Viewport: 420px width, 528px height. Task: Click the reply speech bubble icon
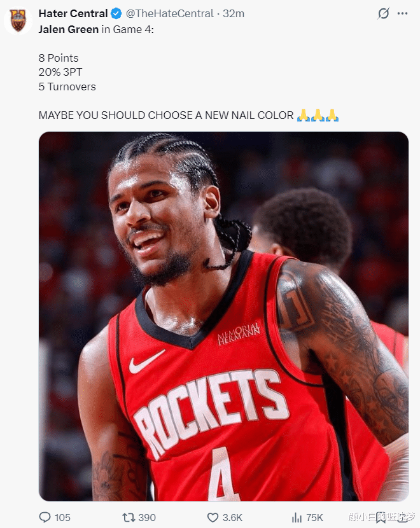[x=45, y=517]
